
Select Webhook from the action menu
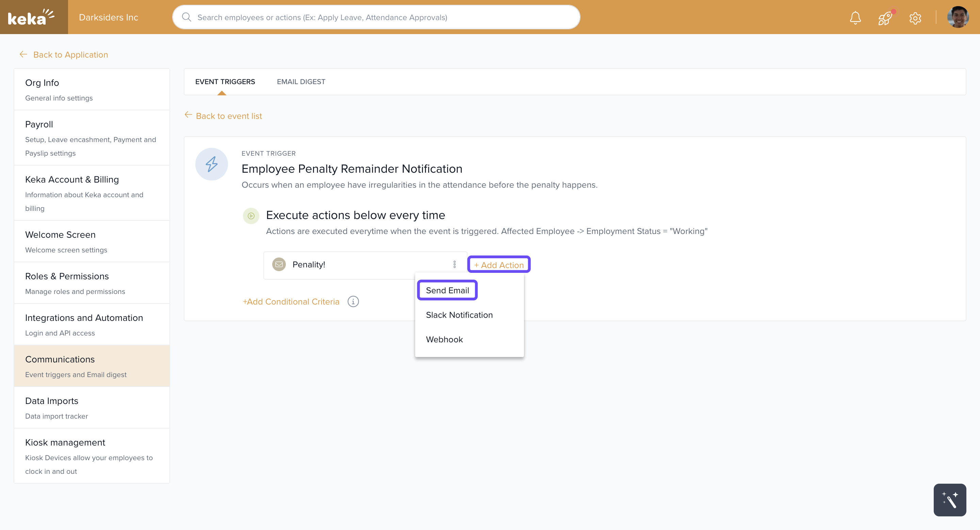pyautogui.click(x=444, y=339)
